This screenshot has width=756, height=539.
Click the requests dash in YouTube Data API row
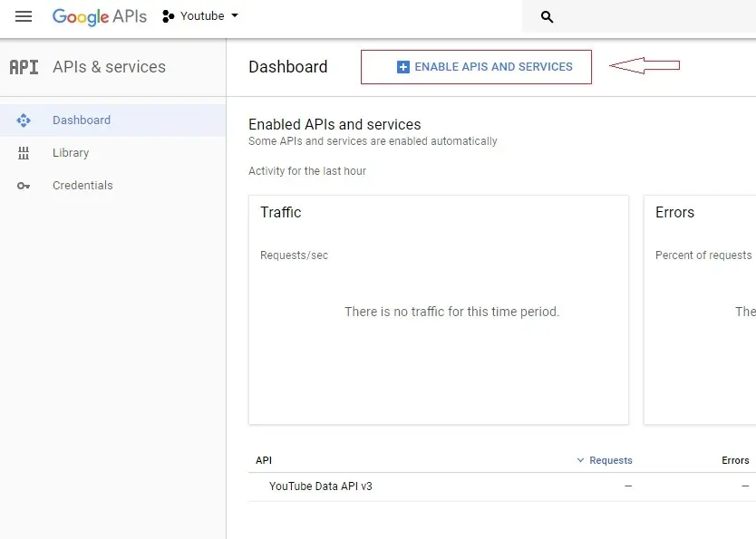pos(628,486)
